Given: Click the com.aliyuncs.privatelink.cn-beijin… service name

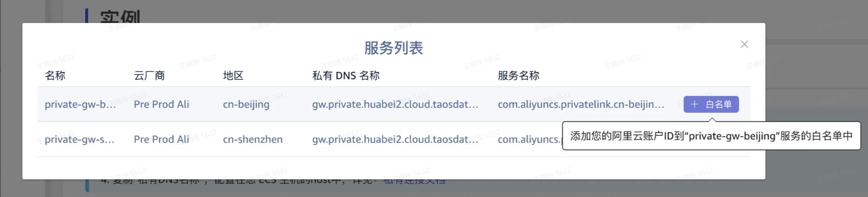Looking at the screenshot, I should tap(581, 104).
